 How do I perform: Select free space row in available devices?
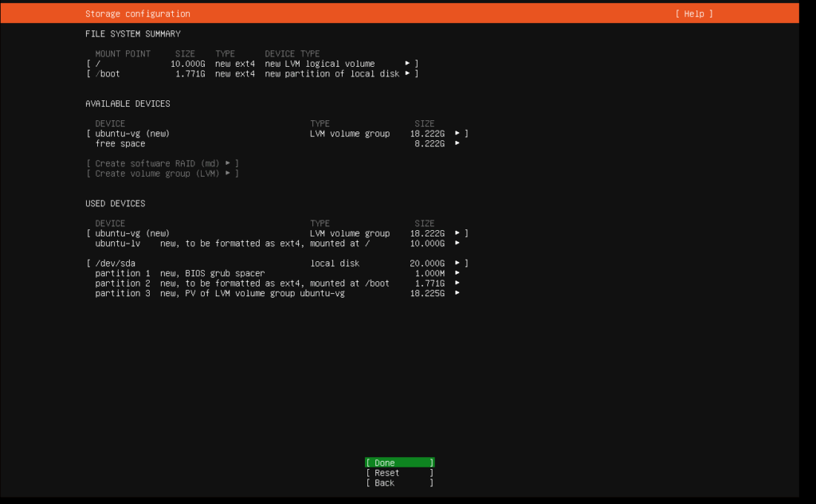(120, 144)
